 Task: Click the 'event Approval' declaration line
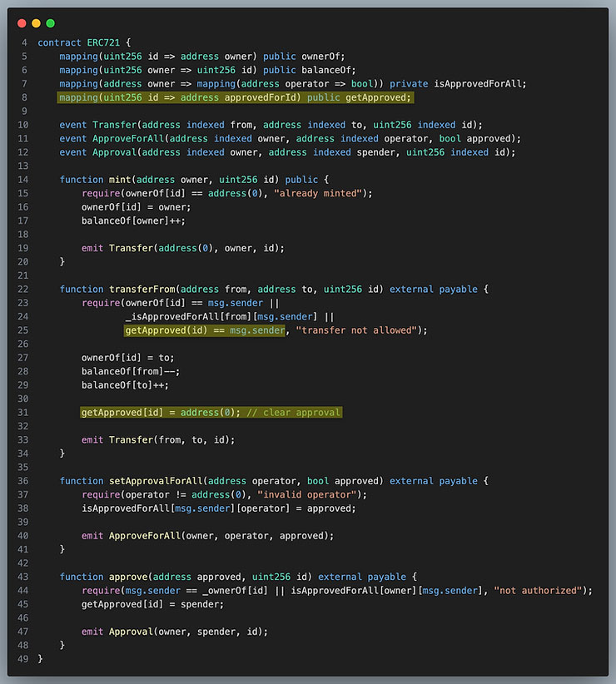[x=287, y=152]
